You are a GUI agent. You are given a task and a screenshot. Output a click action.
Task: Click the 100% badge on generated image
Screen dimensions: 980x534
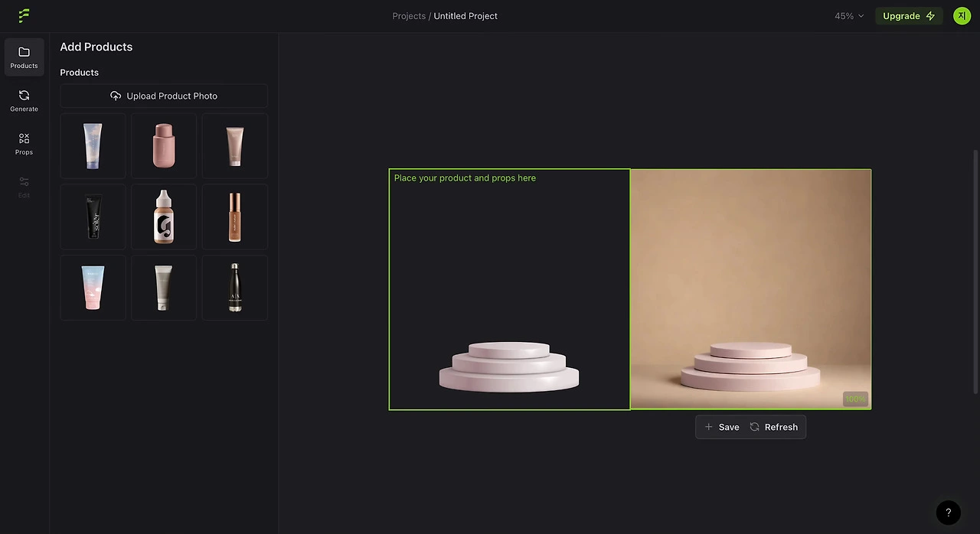[855, 399]
